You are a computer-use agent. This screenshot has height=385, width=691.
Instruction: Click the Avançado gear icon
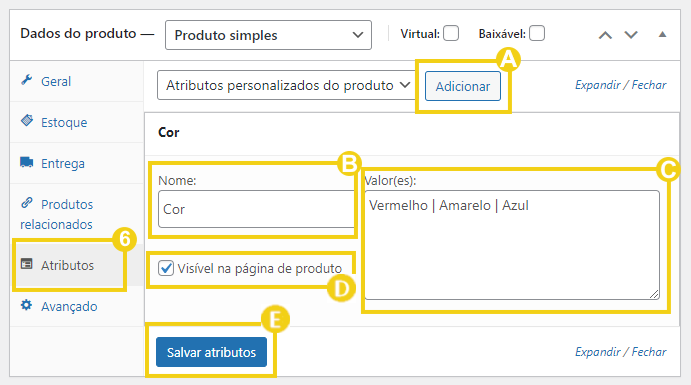click(26, 305)
